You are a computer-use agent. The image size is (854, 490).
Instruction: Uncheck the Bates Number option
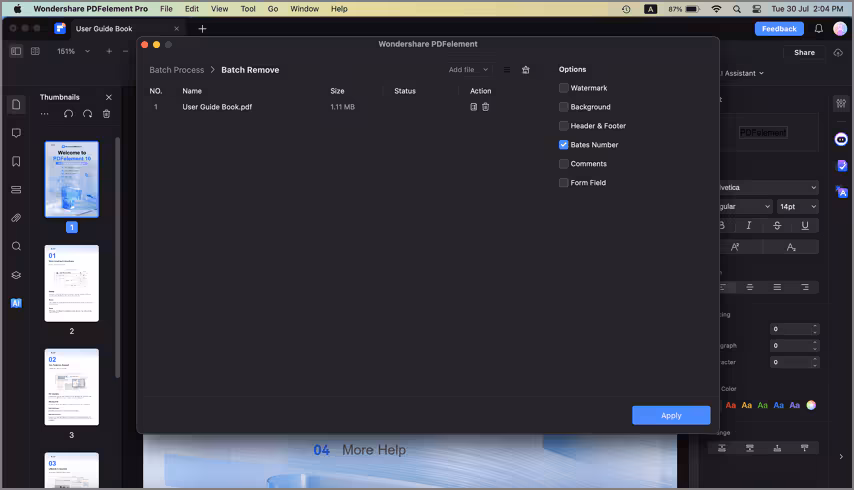pyautogui.click(x=564, y=145)
